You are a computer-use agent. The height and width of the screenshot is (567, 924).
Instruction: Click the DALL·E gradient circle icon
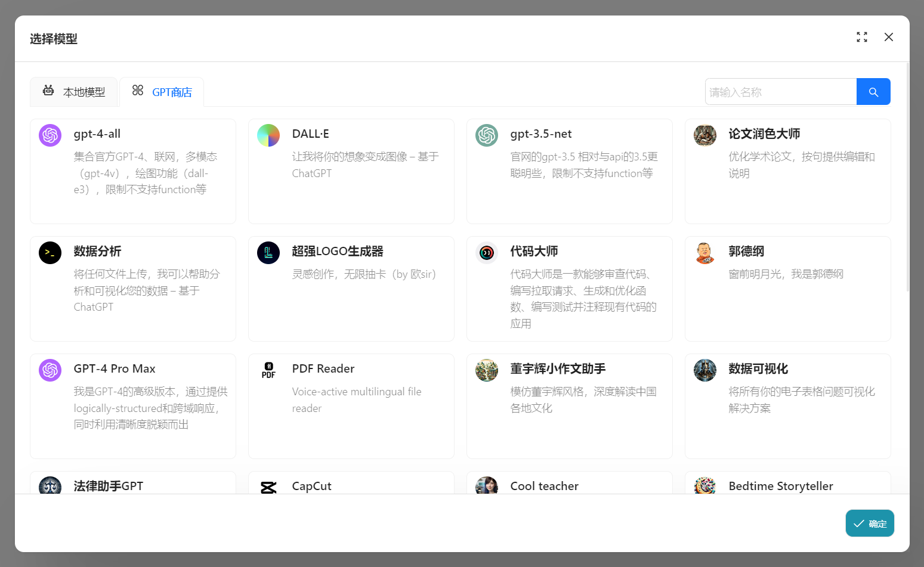point(268,135)
